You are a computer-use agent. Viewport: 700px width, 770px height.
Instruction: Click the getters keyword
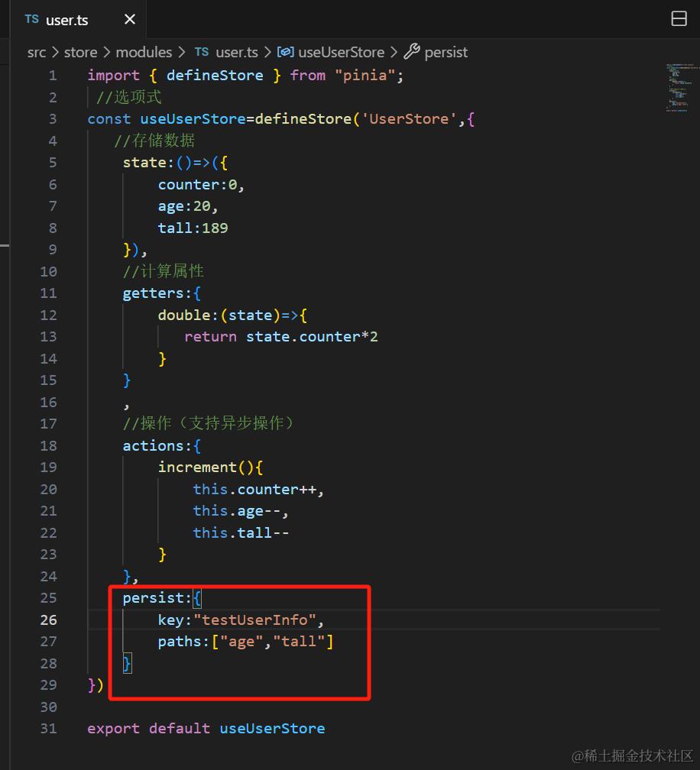(154, 293)
